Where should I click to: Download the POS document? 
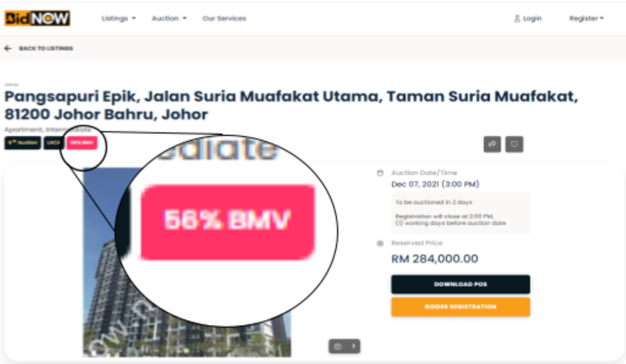click(x=461, y=284)
